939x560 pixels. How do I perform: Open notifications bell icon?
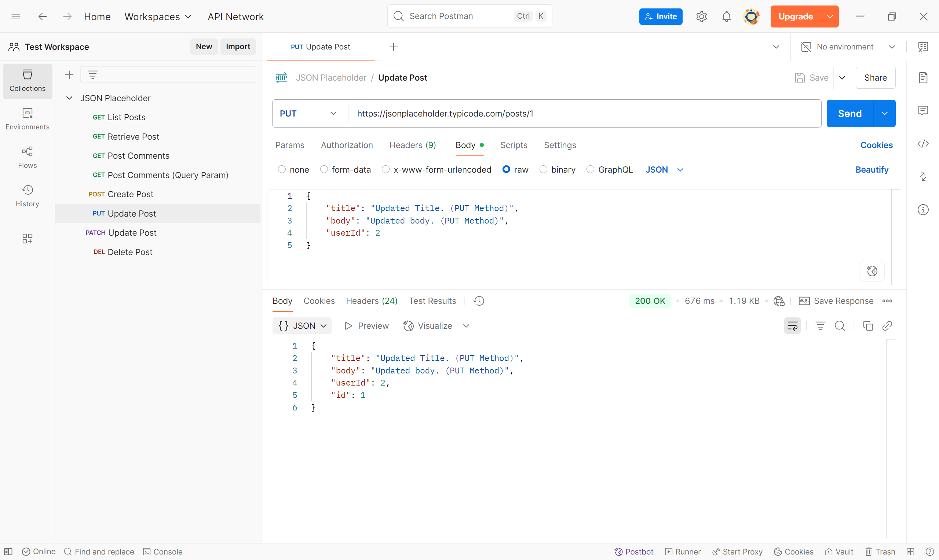pyautogui.click(x=726, y=16)
